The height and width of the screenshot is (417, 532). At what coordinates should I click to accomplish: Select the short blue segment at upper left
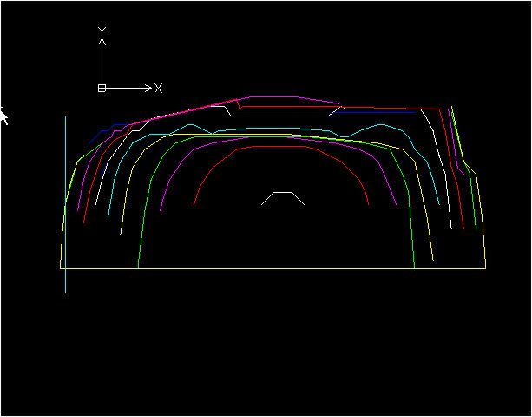pyautogui.click(x=102, y=132)
